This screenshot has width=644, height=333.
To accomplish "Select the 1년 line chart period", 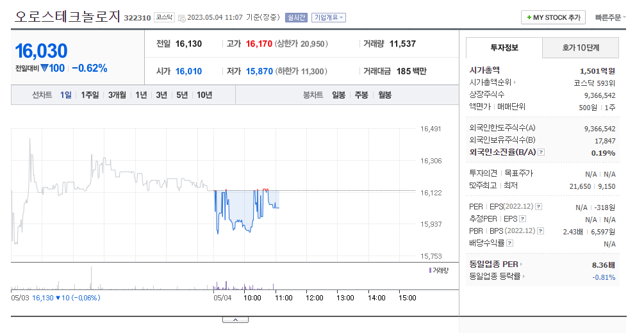I will (141, 95).
